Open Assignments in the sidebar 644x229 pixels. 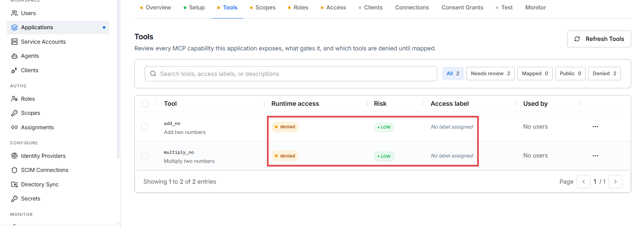click(x=58, y=127)
